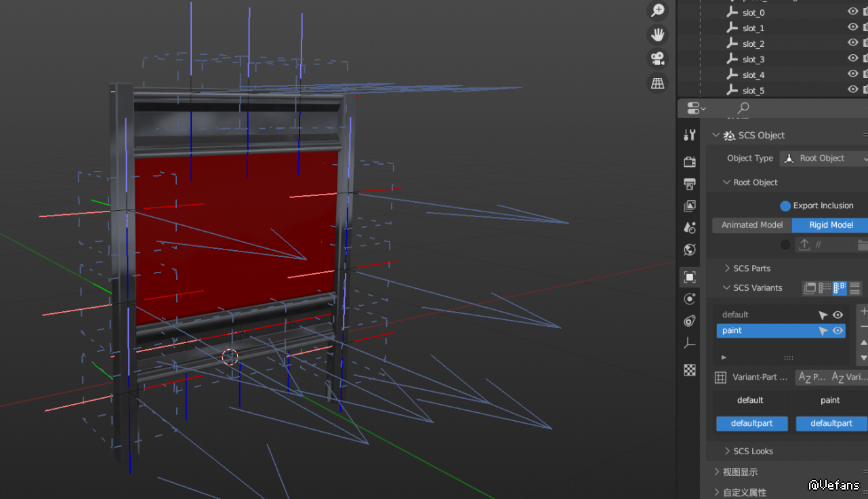Viewport: 868px width, 499px height.
Task: Open World properties tab (globe icon)
Action: pos(690,249)
